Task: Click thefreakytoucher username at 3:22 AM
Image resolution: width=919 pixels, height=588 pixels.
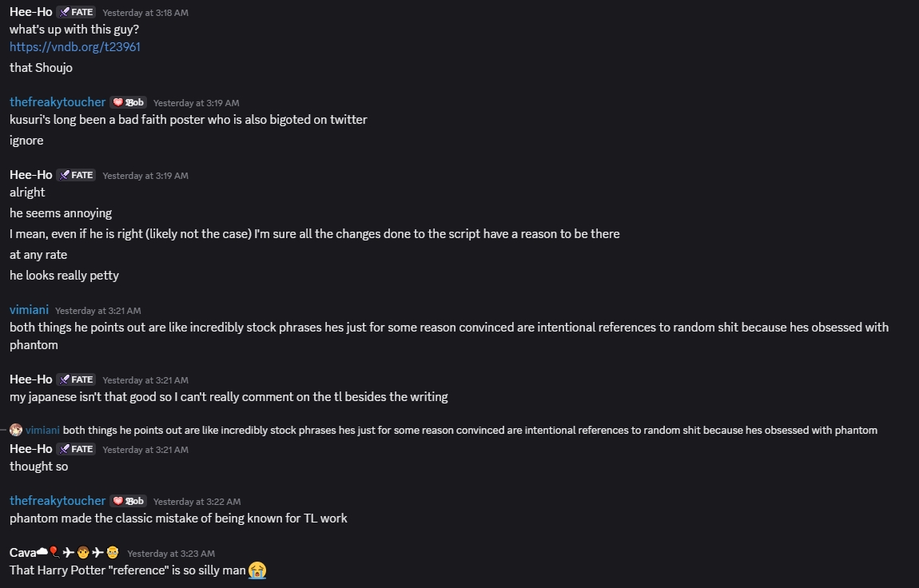Action: point(58,501)
